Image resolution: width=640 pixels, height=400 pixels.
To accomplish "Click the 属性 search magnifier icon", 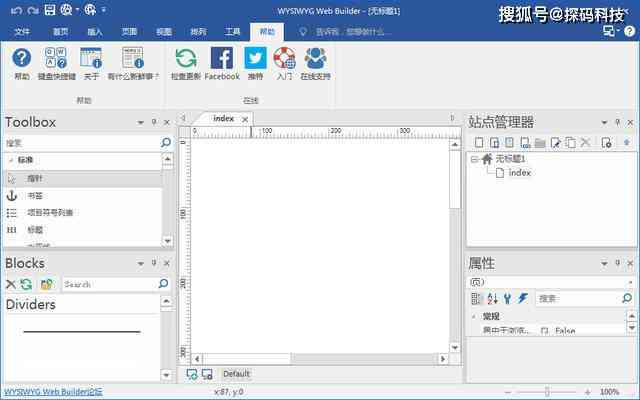I will [x=627, y=298].
